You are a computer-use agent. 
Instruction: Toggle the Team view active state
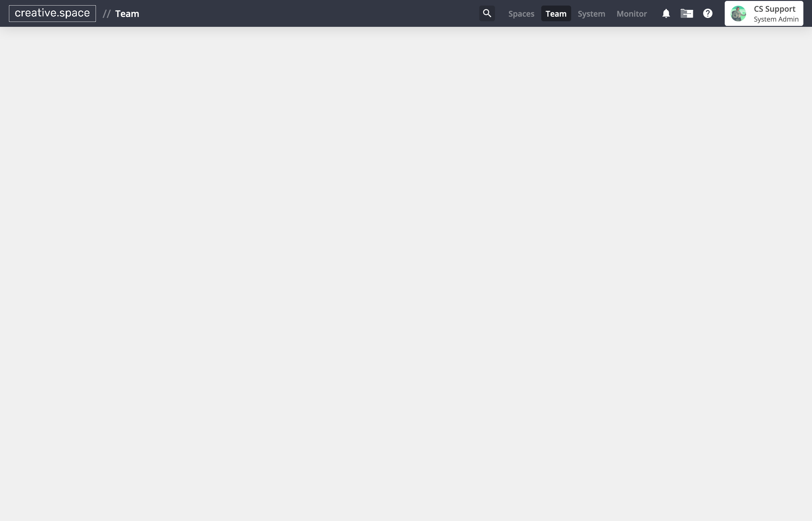556,13
